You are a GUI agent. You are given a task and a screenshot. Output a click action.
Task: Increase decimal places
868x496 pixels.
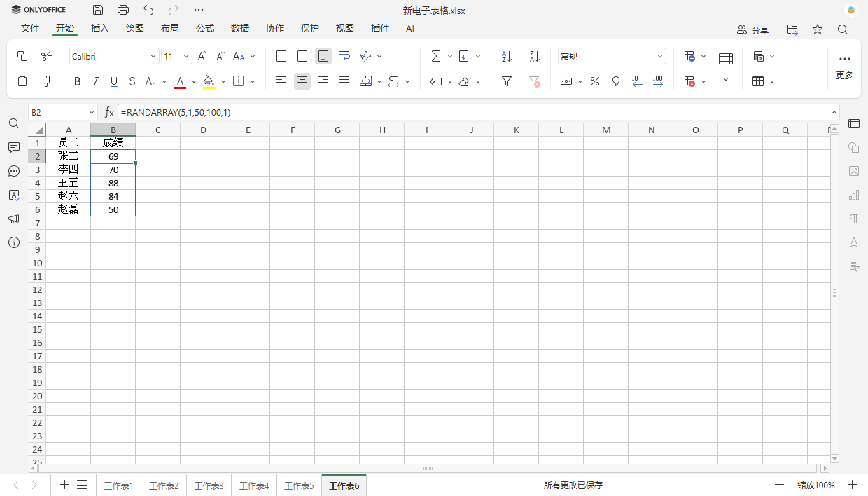click(x=657, y=81)
